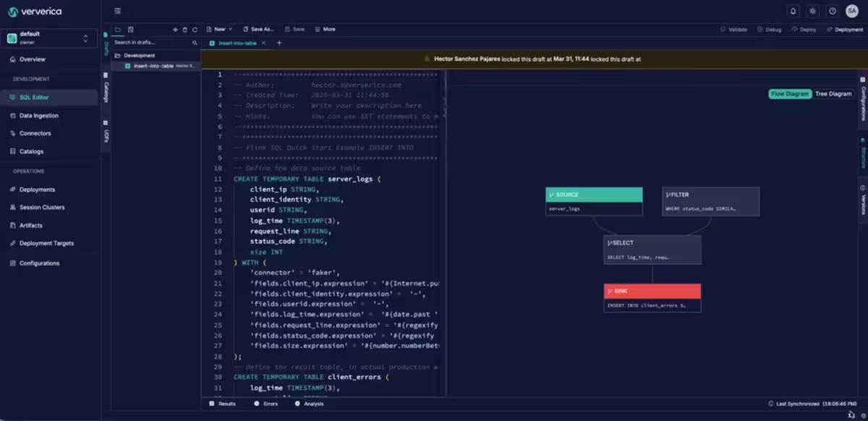Viewport: 868px width, 421px height.
Task: Click the locate current draft target icon
Action: [x=175, y=30]
